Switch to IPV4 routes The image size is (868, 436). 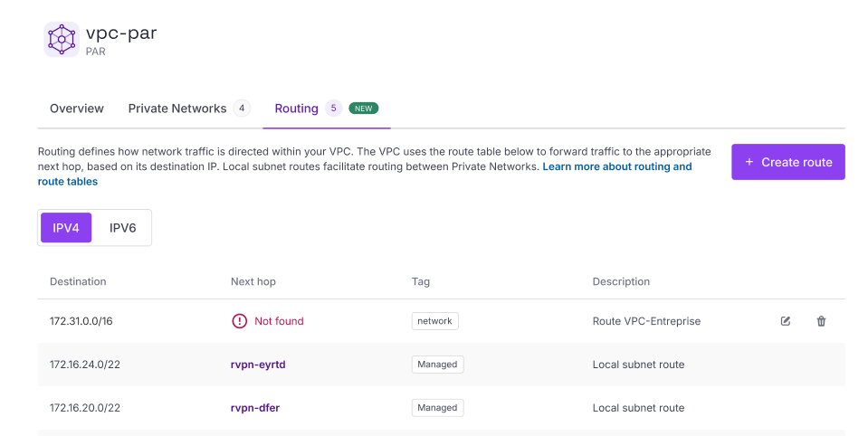tap(66, 228)
